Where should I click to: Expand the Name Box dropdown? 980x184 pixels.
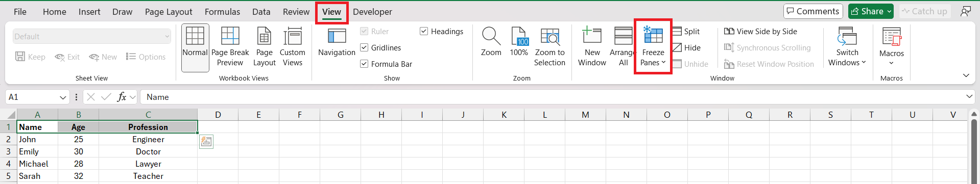[x=63, y=97]
